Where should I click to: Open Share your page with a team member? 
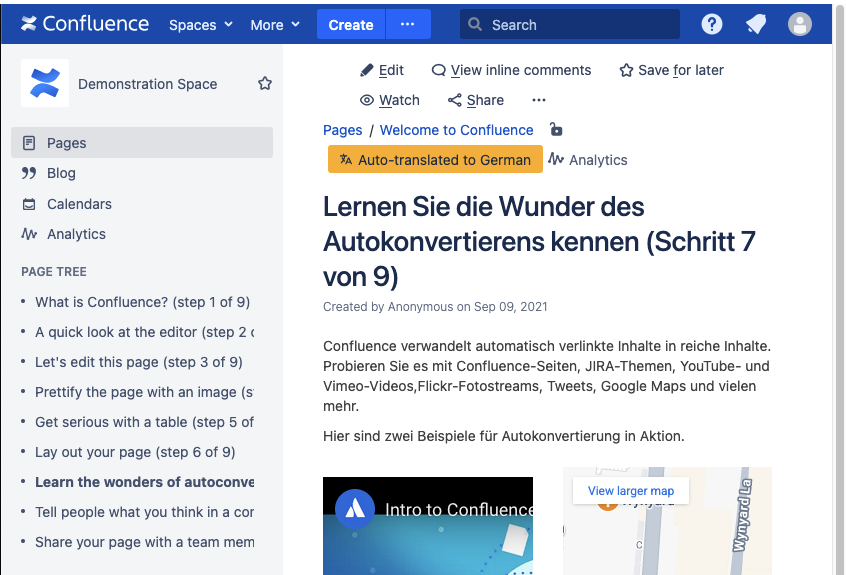click(x=145, y=542)
